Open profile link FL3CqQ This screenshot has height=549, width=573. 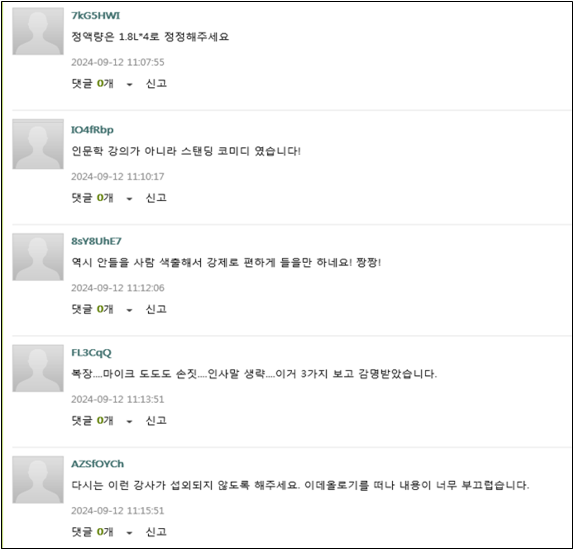click(x=91, y=353)
